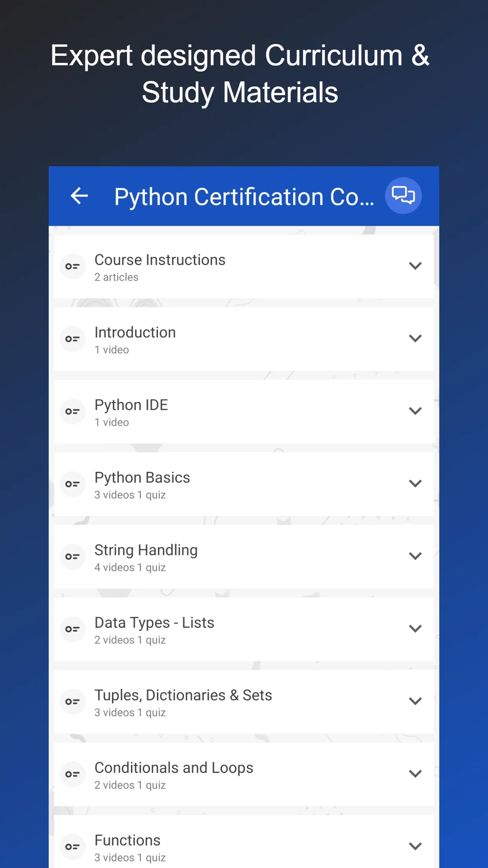Expand Python IDE section chevron
This screenshot has width=488, height=868.
tap(415, 411)
